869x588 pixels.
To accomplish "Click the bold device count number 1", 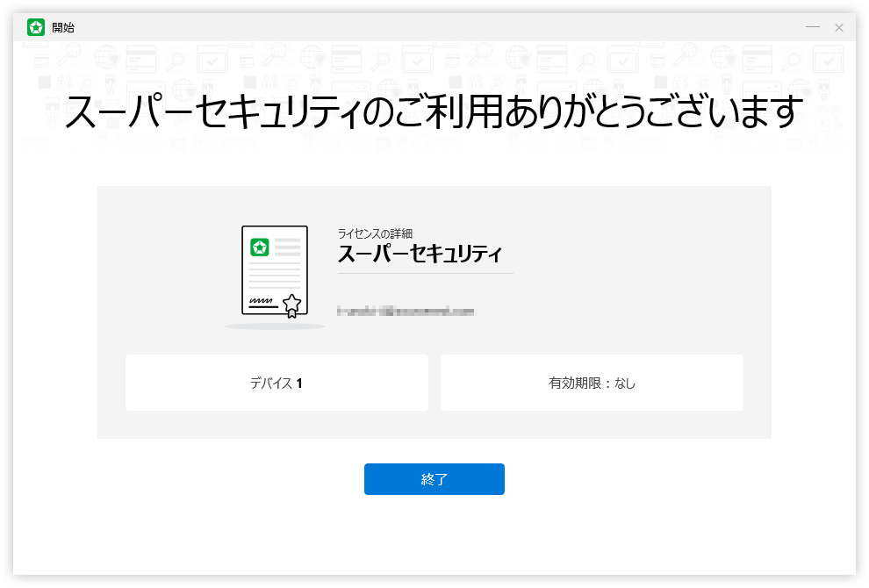I will tap(299, 384).
